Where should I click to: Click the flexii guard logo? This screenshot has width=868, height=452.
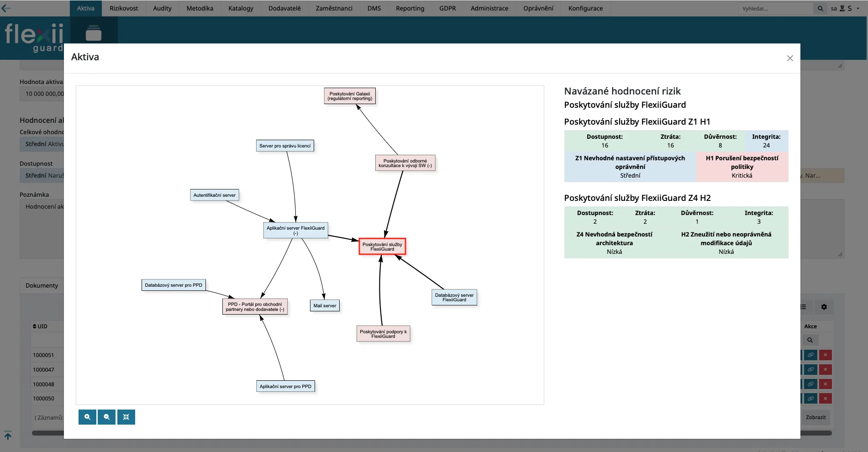click(34, 37)
